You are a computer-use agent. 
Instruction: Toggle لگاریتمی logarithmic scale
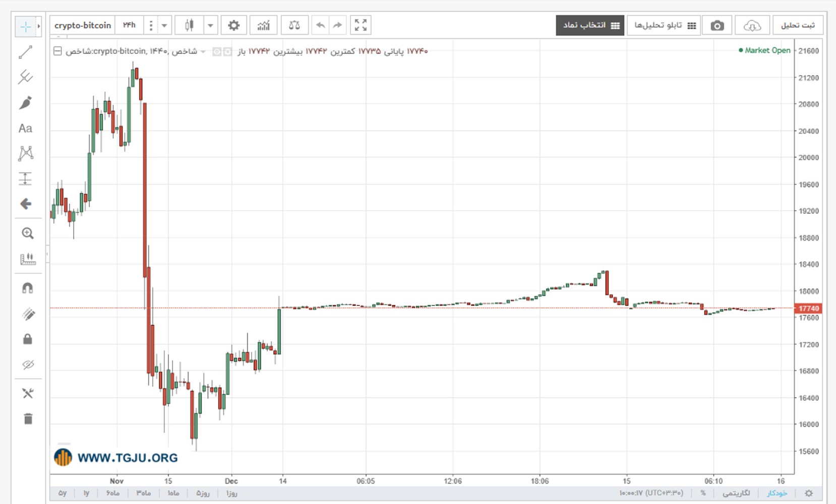[x=736, y=493]
